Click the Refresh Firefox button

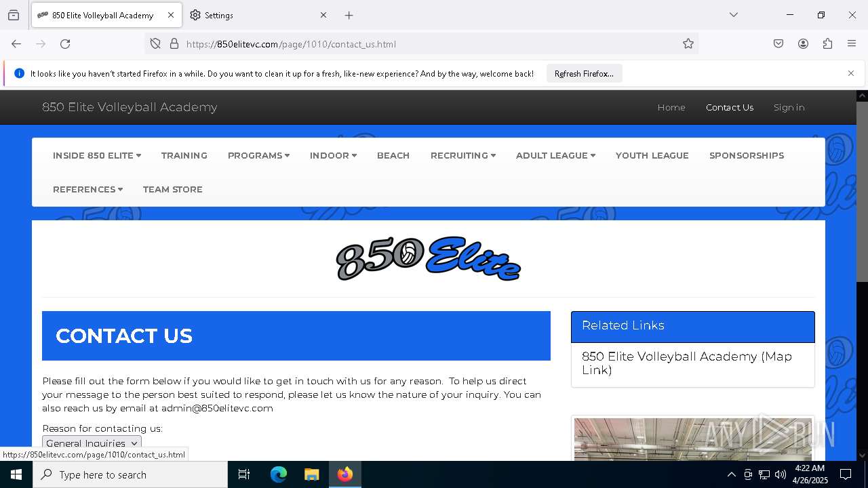coord(584,74)
